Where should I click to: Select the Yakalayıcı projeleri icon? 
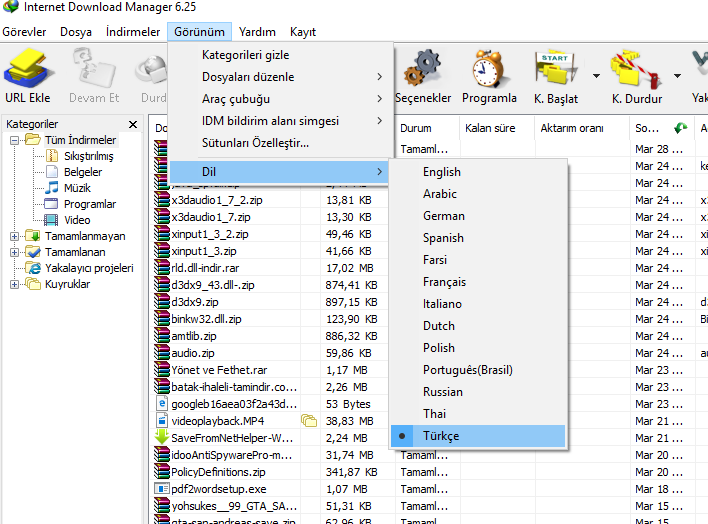(x=33, y=268)
